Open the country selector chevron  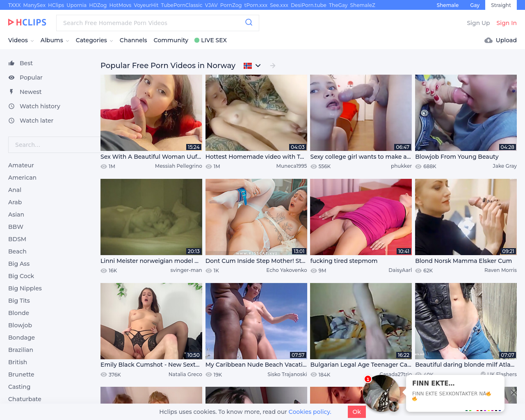point(258,66)
